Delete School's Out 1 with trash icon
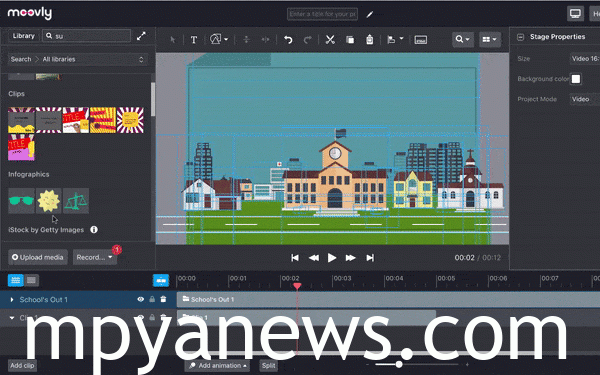This screenshot has height=375, width=600. 163,299
